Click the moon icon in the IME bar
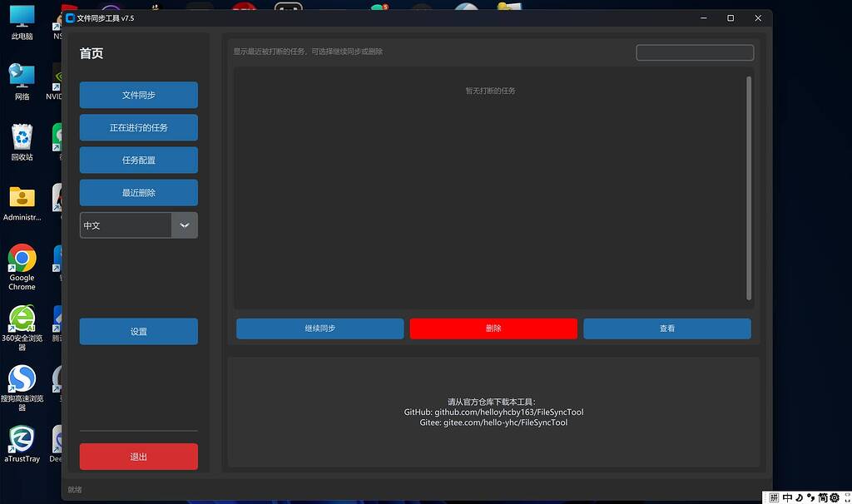This screenshot has width=852, height=504. (800, 497)
